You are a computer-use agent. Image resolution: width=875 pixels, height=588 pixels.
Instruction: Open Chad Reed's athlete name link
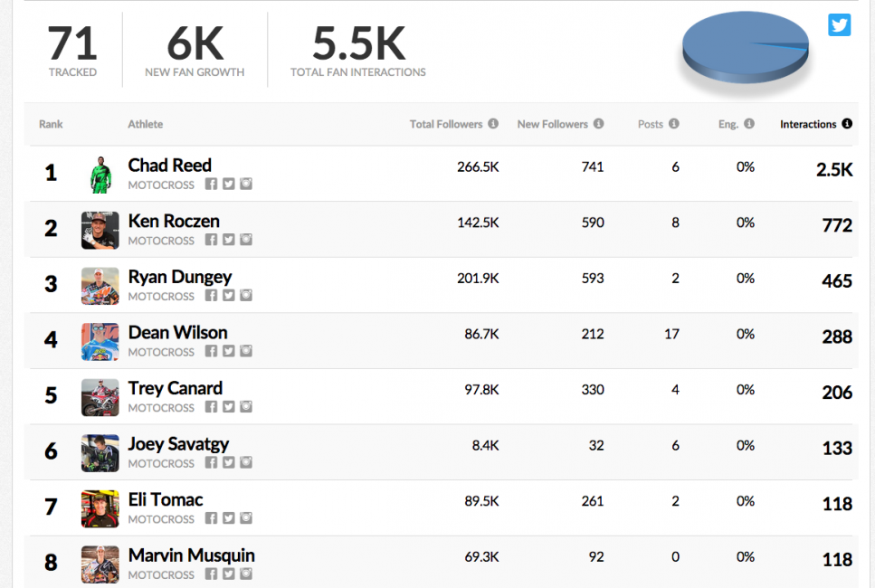click(x=170, y=166)
